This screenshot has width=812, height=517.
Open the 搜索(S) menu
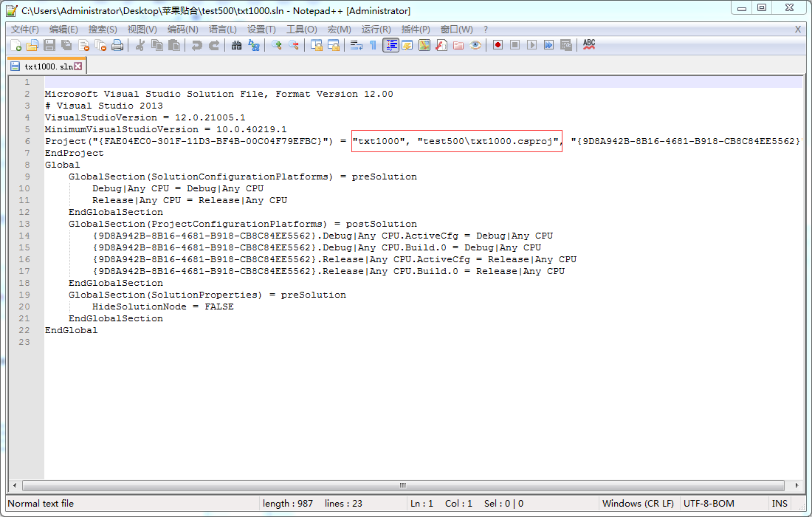[103, 29]
